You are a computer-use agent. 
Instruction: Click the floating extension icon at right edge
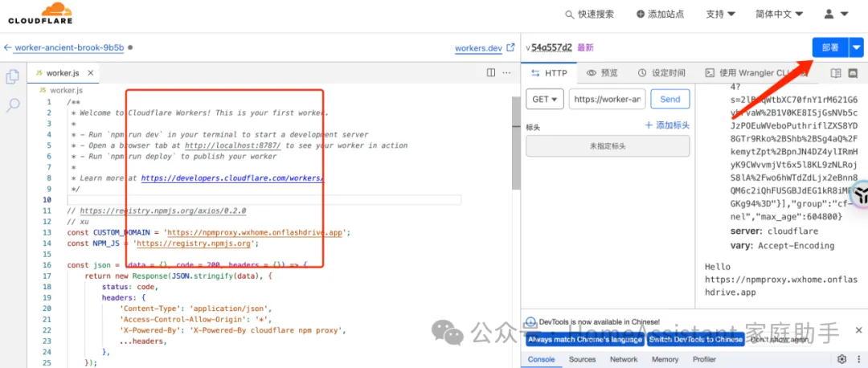861,194
